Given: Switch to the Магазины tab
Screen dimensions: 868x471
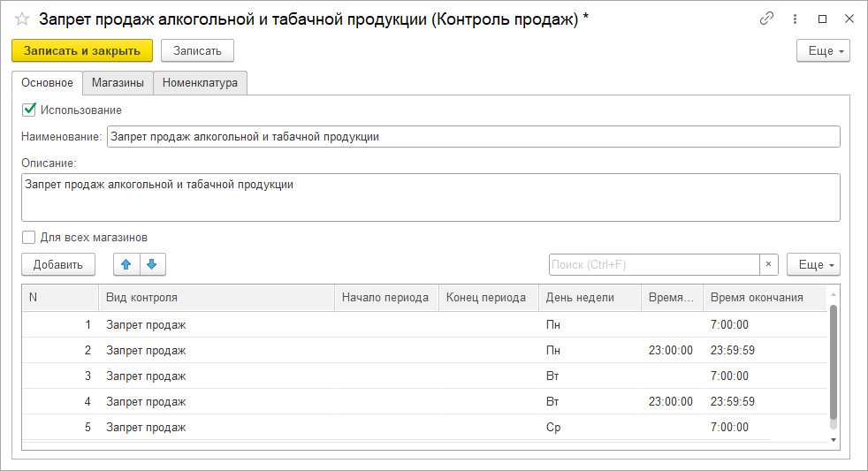Looking at the screenshot, I should point(118,83).
